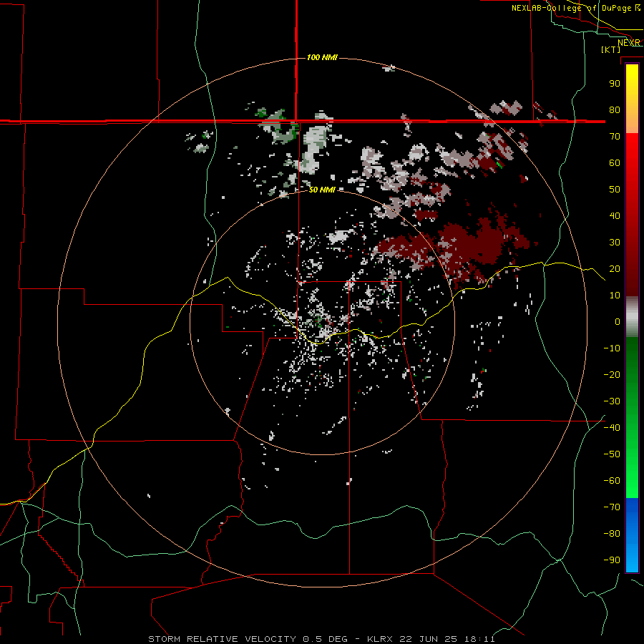The image size is (644, 644).
Task: Click the -80 knot scale label
Action: coord(612,534)
